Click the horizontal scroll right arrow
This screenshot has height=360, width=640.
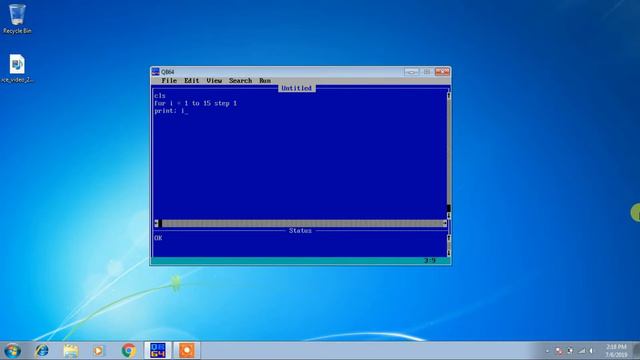[445, 223]
